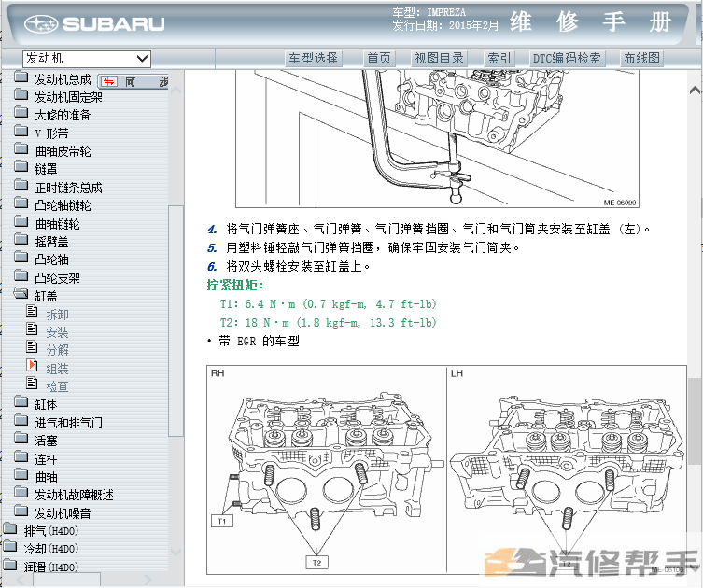703x588 pixels.
Task: Select 发动机总成 tree label
Action: pyautogui.click(x=63, y=79)
